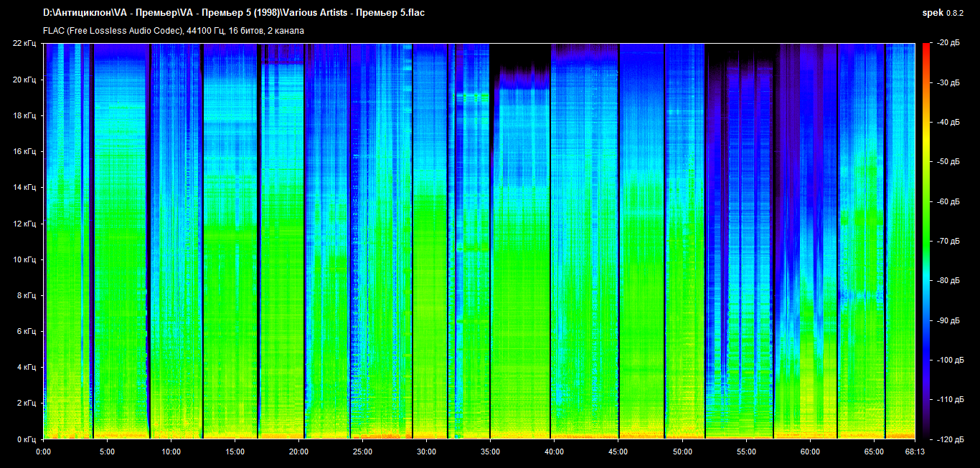Select the 5:00 time axis label
Image resolution: width=980 pixels, height=468 pixels.
click(x=107, y=452)
